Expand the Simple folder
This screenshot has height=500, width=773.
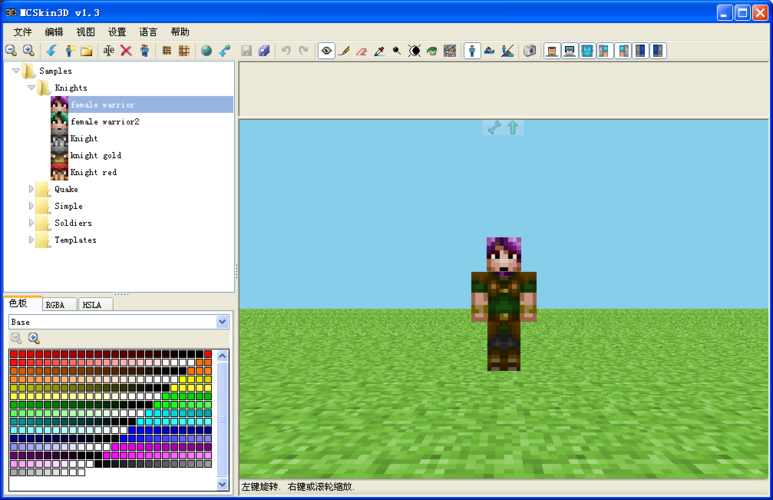(31, 206)
